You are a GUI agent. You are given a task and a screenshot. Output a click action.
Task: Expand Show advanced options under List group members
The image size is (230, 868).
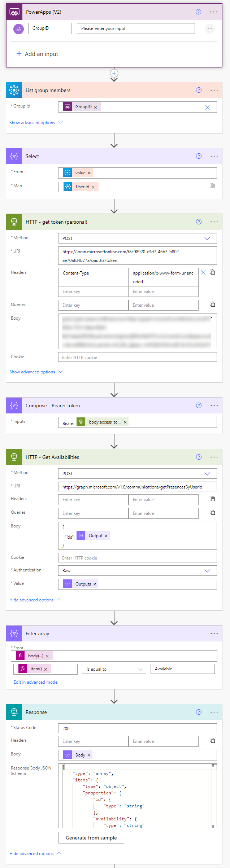[36, 123]
